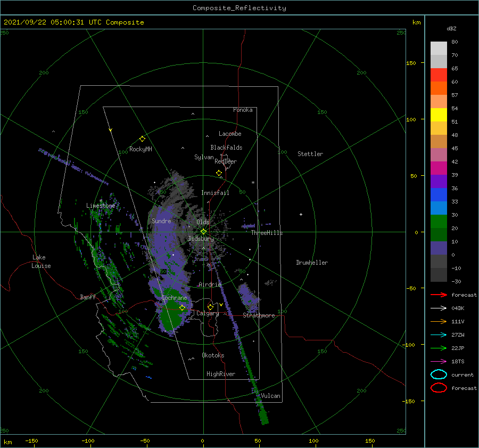Click the Drumheller city label

click(x=311, y=263)
